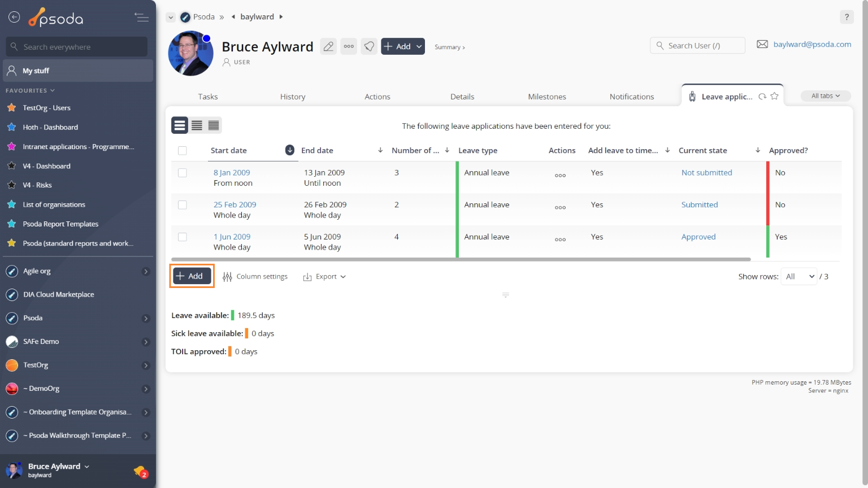Select the 8 Jan 2009 row checkbox
The width and height of the screenshot is (868, 488).
point(182,173)
